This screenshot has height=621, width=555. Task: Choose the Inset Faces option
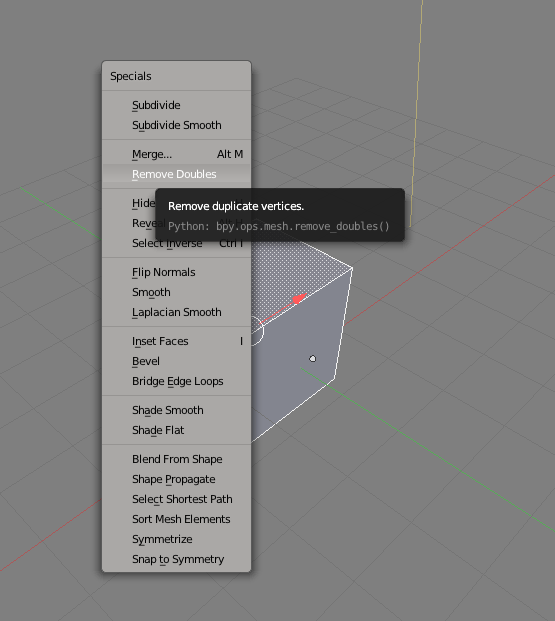(176, 341)
